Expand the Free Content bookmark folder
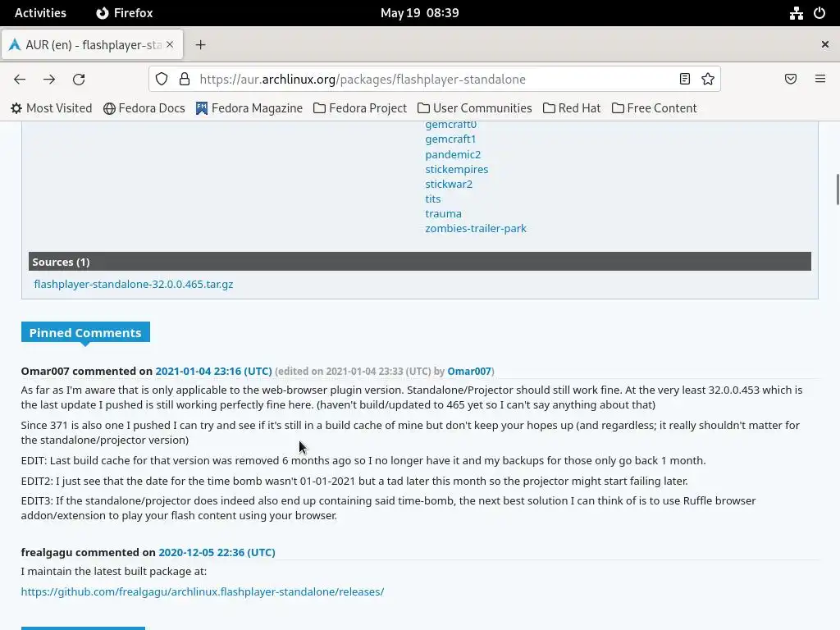 pyautogui.click(x=654, y=108)
